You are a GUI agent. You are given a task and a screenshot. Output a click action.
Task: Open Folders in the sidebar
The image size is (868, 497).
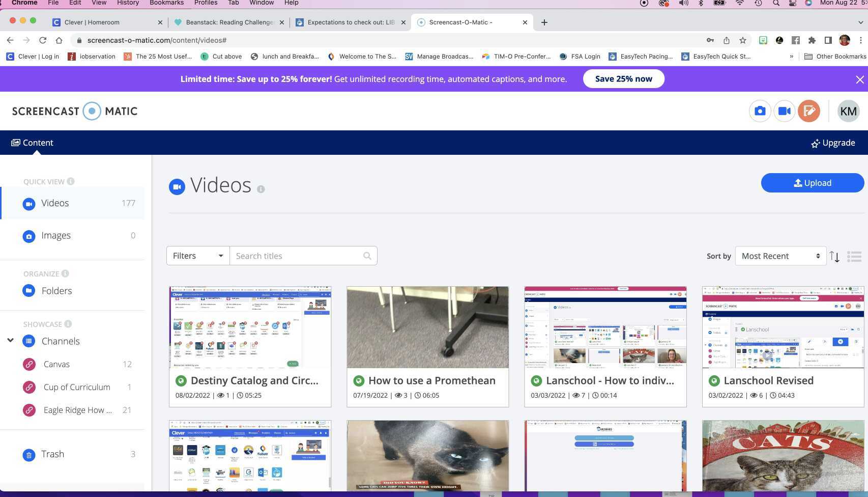(56, 291)
